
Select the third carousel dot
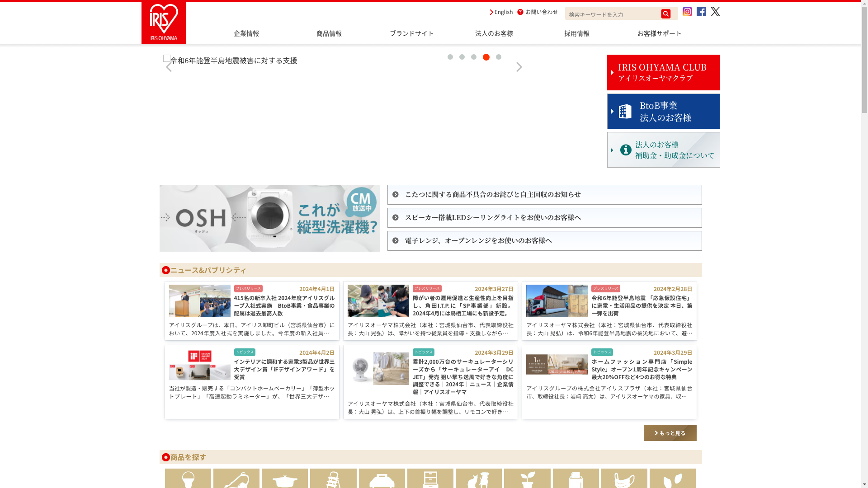[x=473, y=57]
